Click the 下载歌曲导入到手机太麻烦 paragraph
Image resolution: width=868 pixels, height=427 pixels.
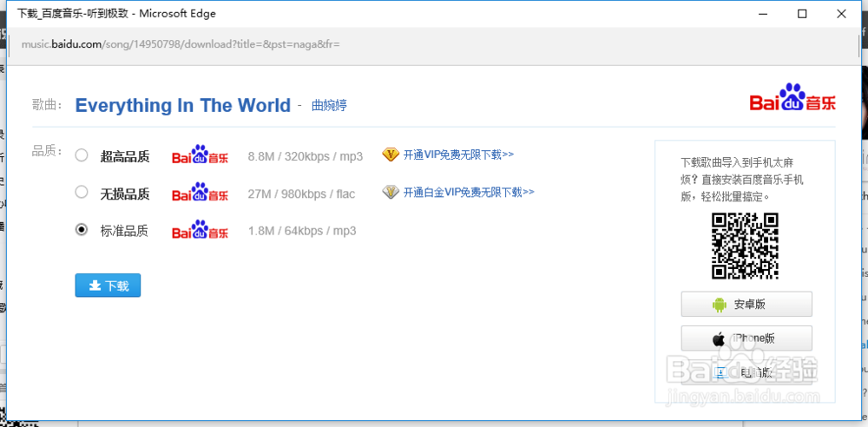click(x=742, y=180)
